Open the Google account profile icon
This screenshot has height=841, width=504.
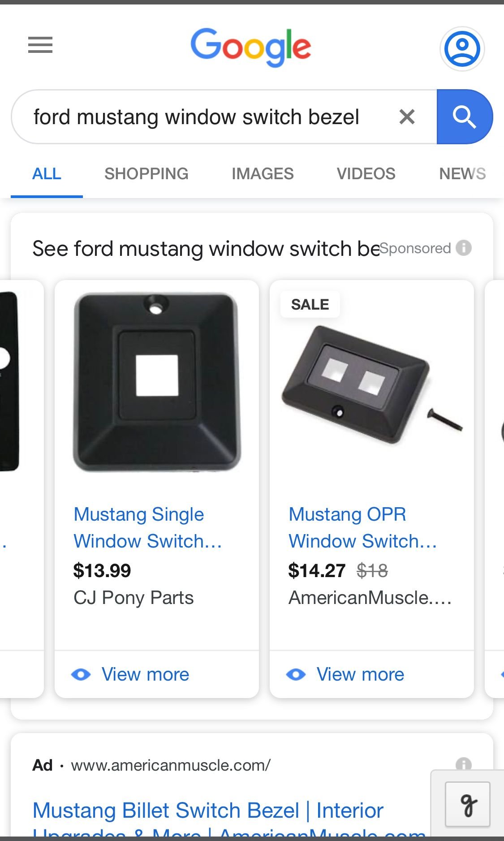(x=462, y=48)
